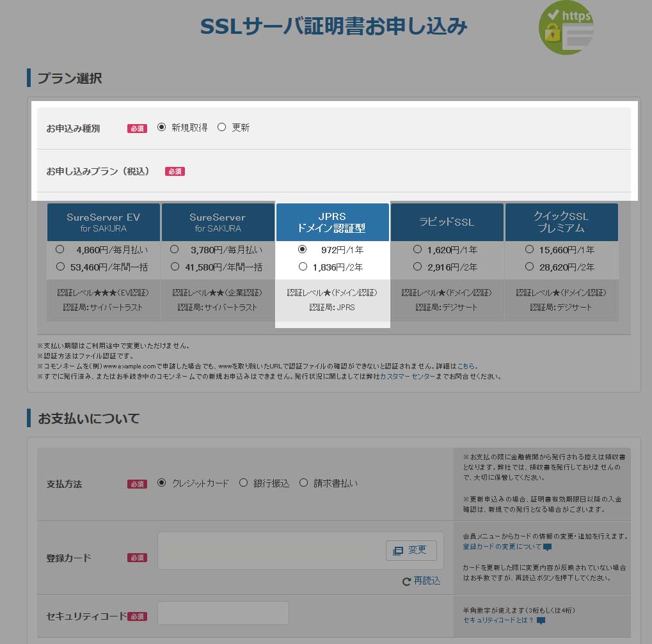The height and width of the screenshot is (644, 652).
Task: Click the SureServer EV for SAKURA header
Action: click(x=104, y=223)
